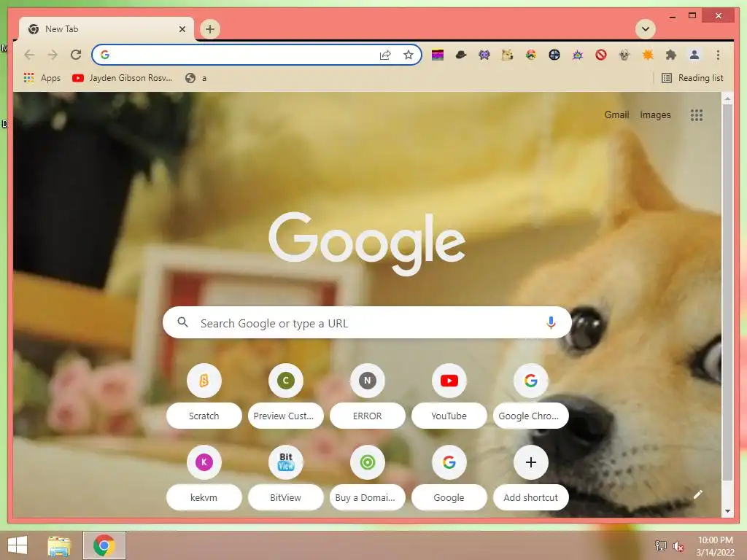Open the Extensions puzzle piece menu
This screenshot has width=747, height=560.
(x=671, y=55)
